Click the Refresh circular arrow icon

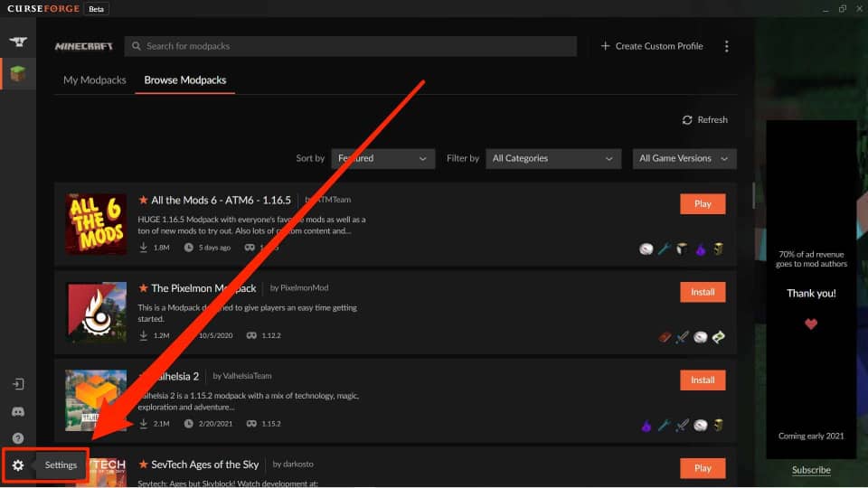tap(687, 120)
